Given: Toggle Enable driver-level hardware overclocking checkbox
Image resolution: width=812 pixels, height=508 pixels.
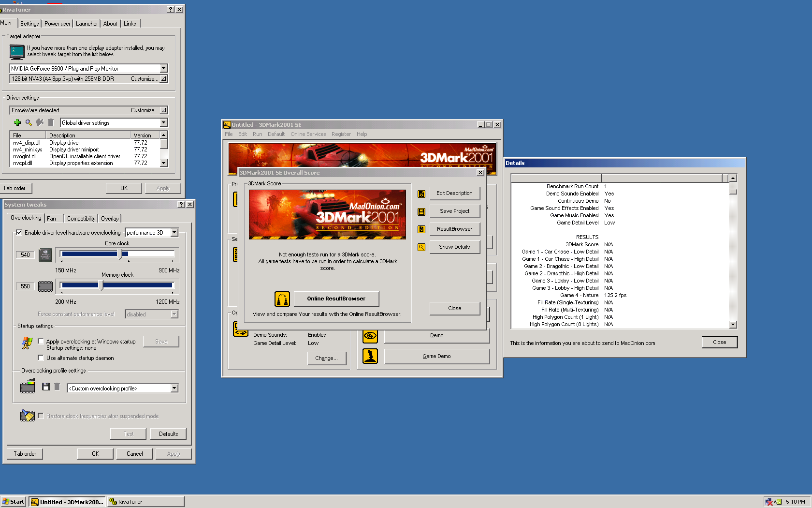Looking at the screenshot, I should 19,233.
